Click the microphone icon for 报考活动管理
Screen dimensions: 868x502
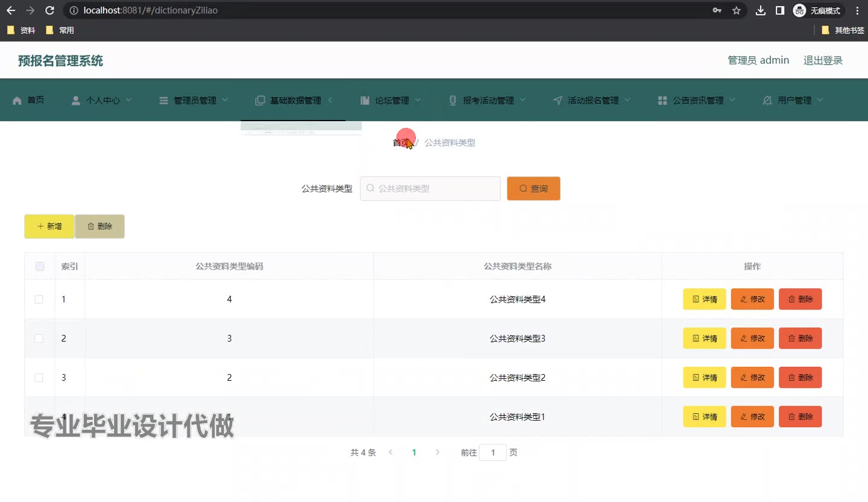point(453,101)
